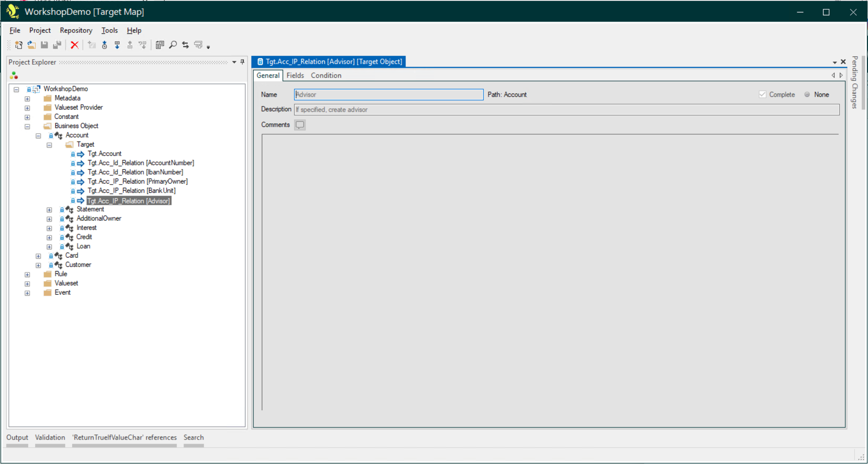
Task: Open the Condition tab
Action: [326, 75]
